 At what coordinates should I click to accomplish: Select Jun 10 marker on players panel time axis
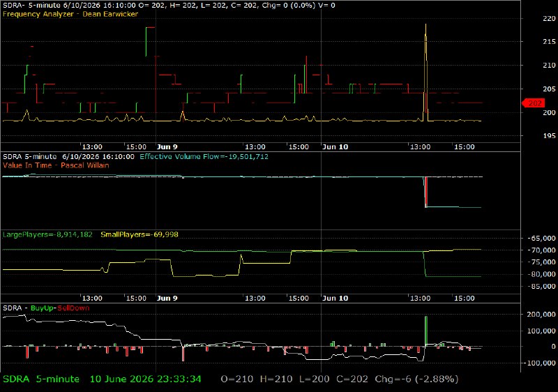pos(335,299)
